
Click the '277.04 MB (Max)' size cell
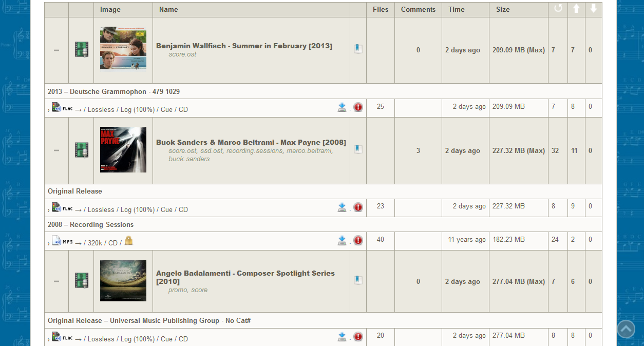click(519, 281)
